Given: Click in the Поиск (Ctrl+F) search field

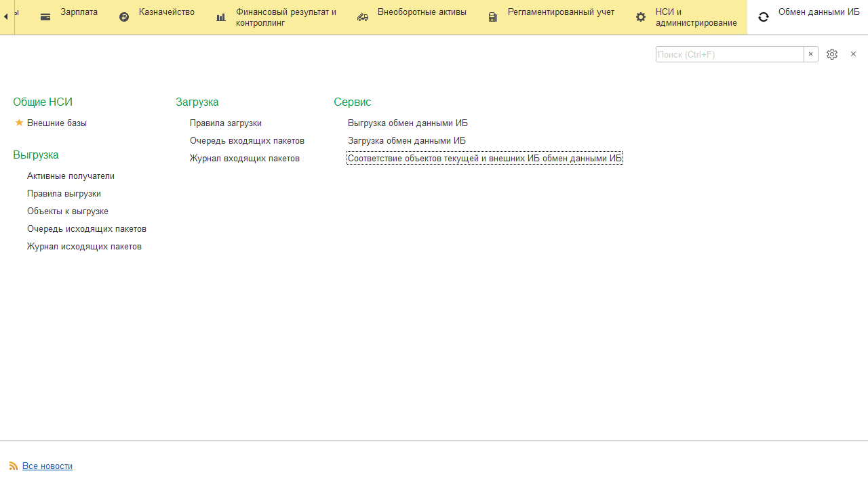Looking at the screenshot, I should 729,54.
